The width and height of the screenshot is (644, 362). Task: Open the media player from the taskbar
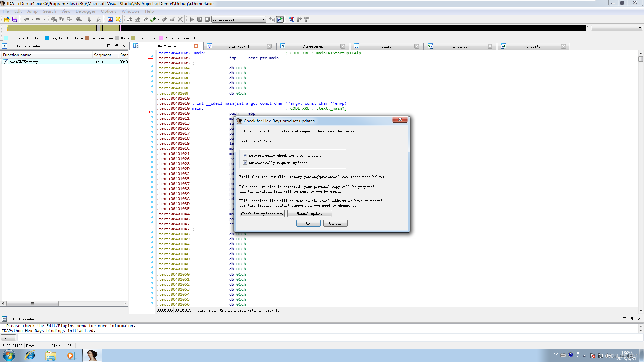coord(71,355)
